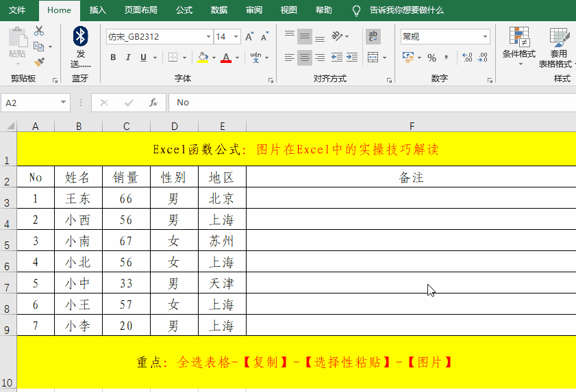Expand the underline style arrow
576x392 pixels.
pyautogui.click(x=155, y=57)
